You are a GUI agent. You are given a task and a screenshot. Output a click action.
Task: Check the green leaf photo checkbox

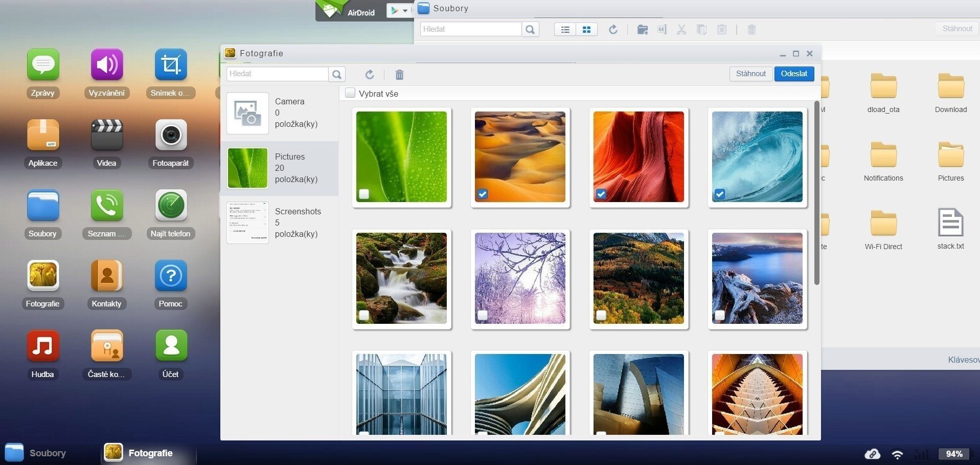coord(364,194)
